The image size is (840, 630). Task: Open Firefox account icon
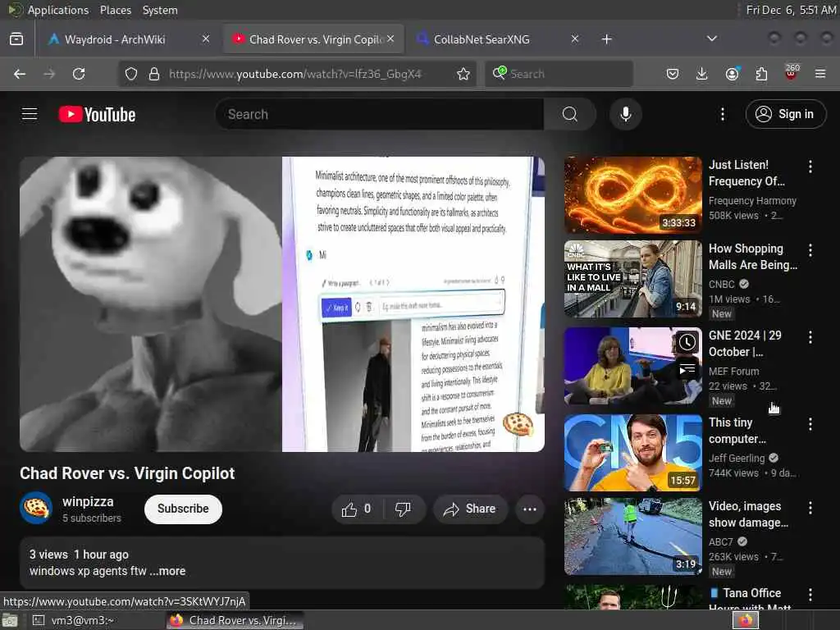click(732, 74)
